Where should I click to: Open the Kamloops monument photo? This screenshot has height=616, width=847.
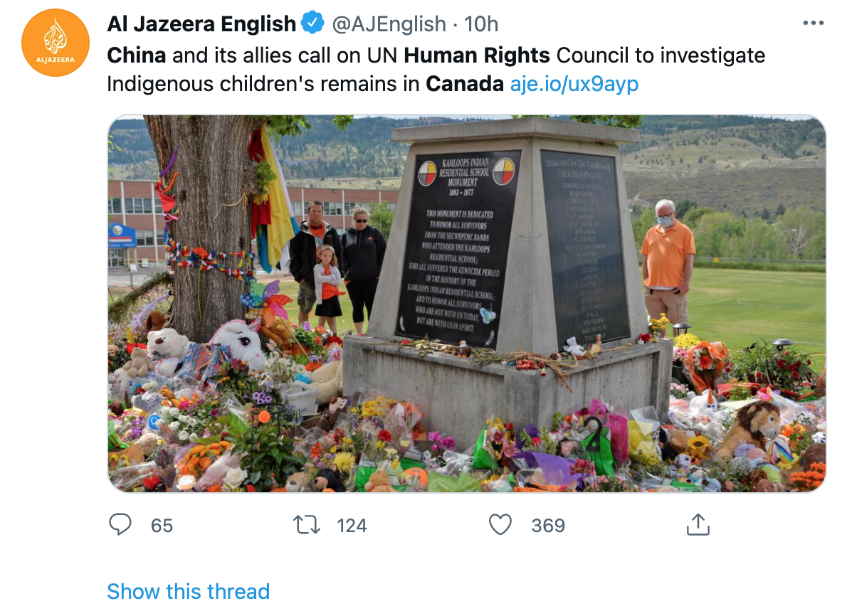pyautogui.click(x=467, y=304)
